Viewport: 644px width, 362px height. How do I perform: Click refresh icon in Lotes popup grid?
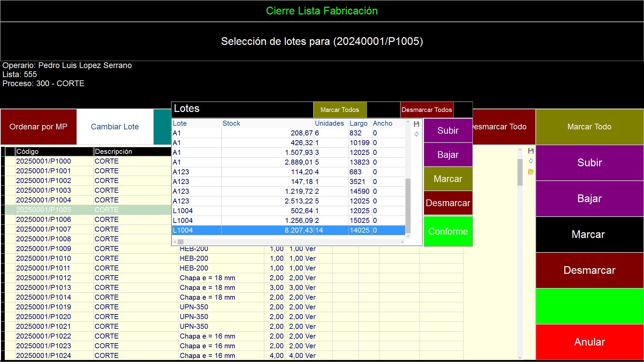(x=417, y=134)
